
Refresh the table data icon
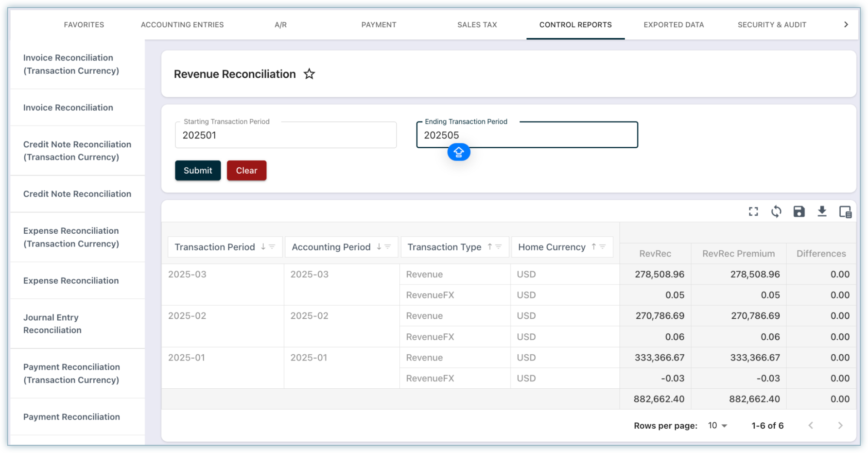click(x=776, y=212)
